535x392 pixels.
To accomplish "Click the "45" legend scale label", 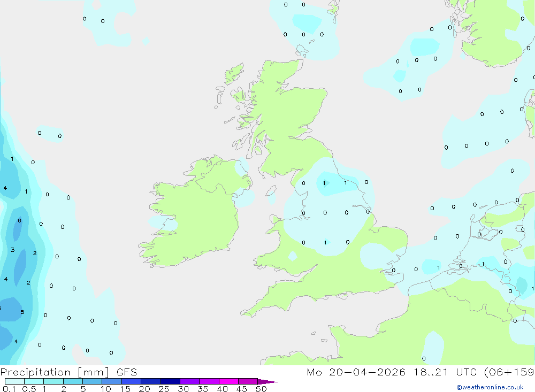I will [242, 389].
